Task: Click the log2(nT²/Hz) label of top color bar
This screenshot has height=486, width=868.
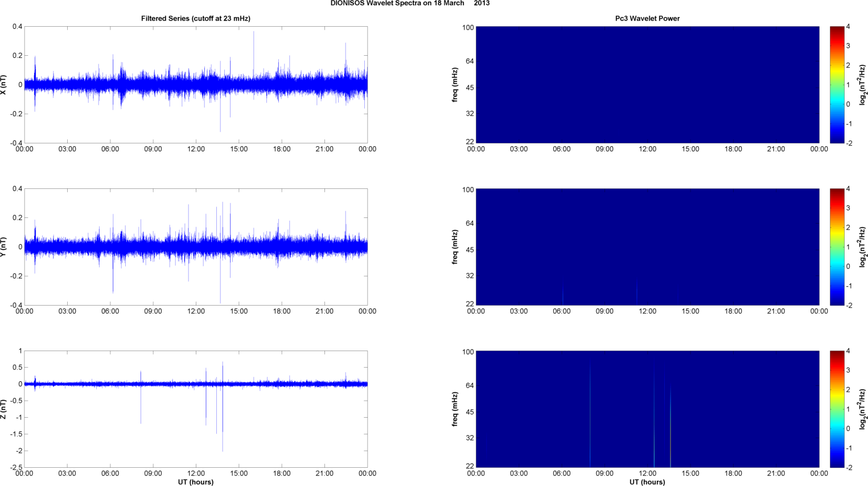Action: point(863,85)
